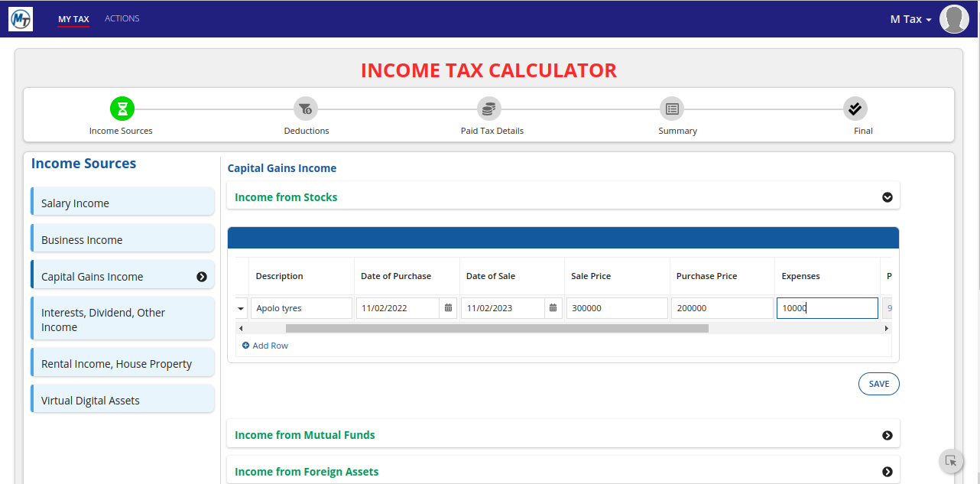
Task: Open the Paid Tax Details coins icon
Action: [x=489, y=109]
